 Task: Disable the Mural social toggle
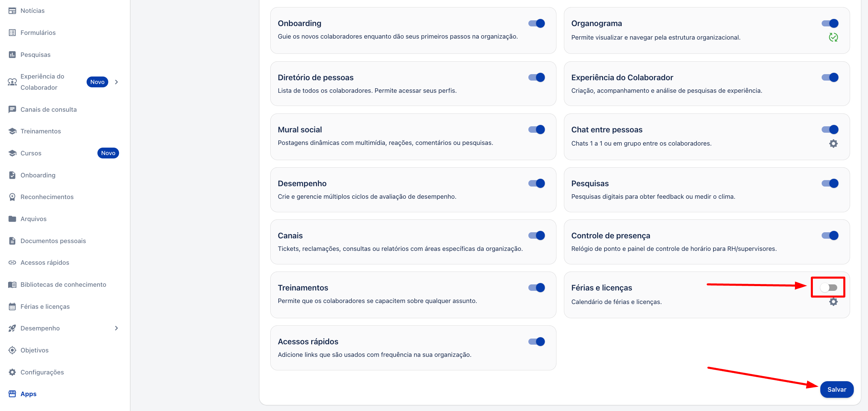point(536,130)
